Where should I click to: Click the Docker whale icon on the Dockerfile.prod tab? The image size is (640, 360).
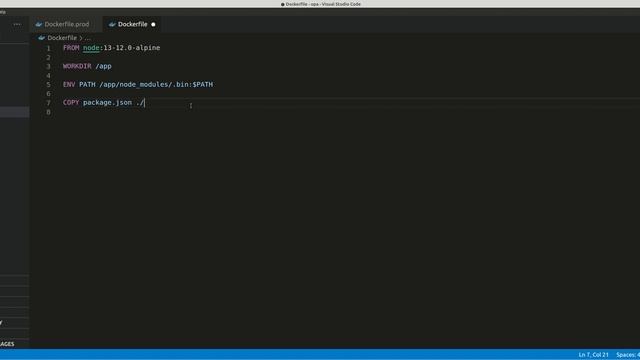(x=39, y=24)
